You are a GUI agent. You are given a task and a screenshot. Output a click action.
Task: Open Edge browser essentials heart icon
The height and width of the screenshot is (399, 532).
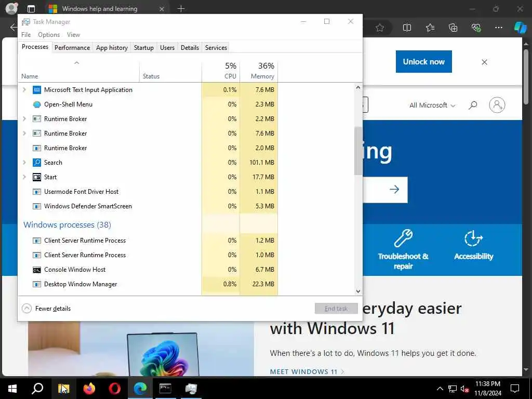click(476, 28)
